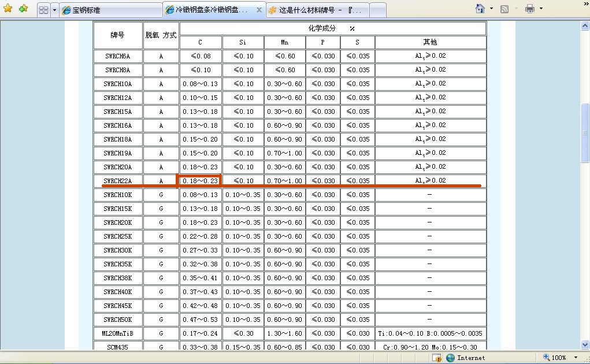The image size is (590, 364).
Task: Close the 冷镦钢盘条 tab
Action: pyautogui.click(x=259, y=10)
